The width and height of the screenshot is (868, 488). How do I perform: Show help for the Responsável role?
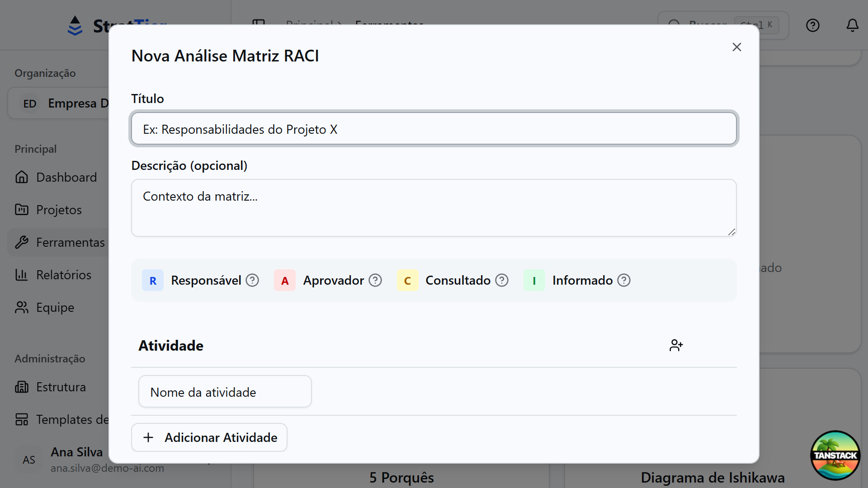point(252,280)
